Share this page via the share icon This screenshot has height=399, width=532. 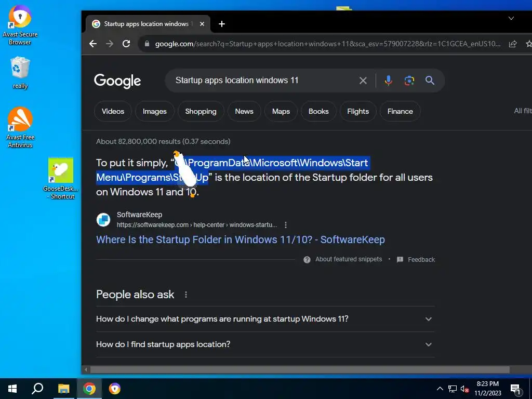(x=513, y=44)
